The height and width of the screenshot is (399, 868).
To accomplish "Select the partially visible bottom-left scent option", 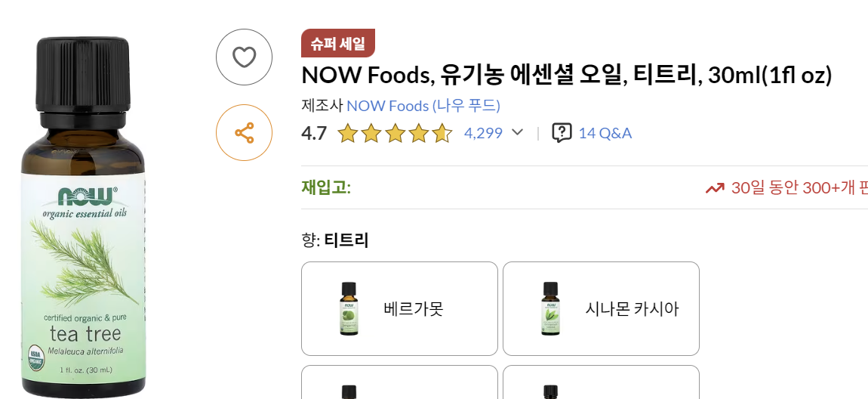I will 399,383.
